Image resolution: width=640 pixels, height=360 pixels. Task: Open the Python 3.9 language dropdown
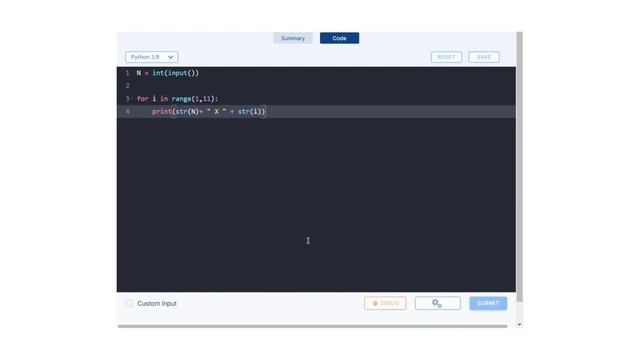point(151,57)
